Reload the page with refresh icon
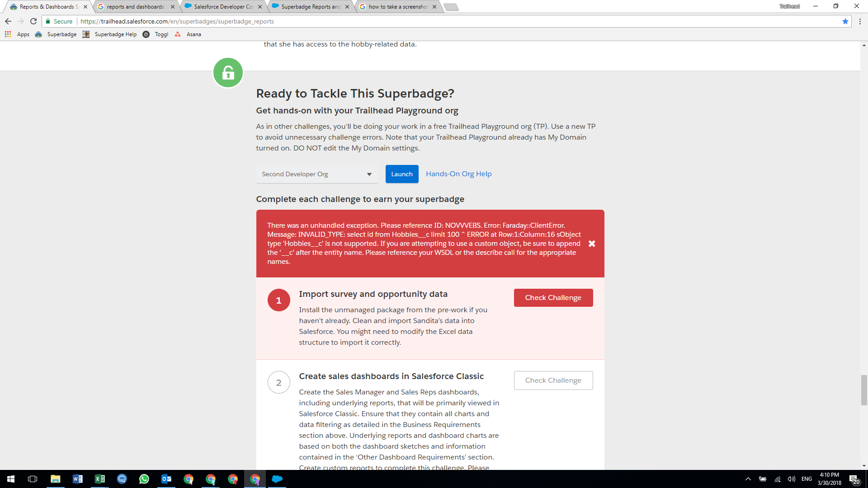Viewport: 868px width, 488px height. click(33, 21)
